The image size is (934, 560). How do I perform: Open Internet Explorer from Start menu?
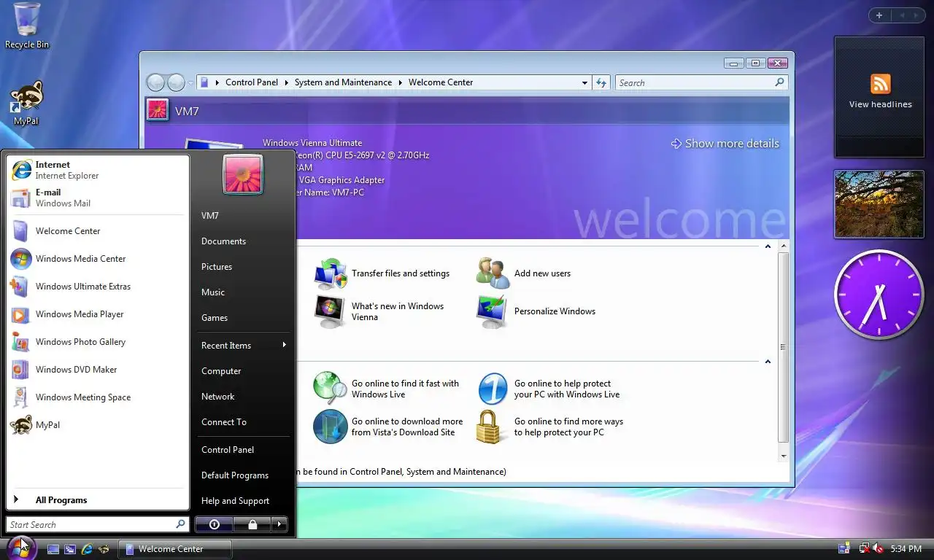(x=98, y=170)
